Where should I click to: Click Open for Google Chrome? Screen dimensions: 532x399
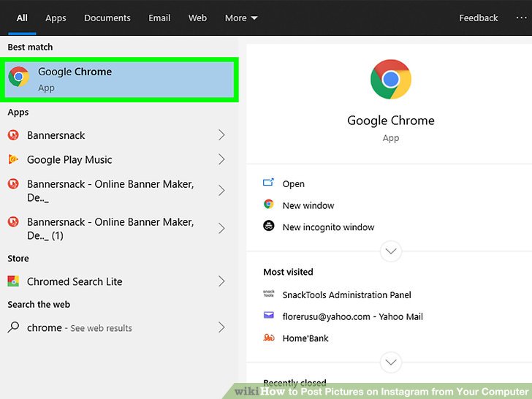293,184
